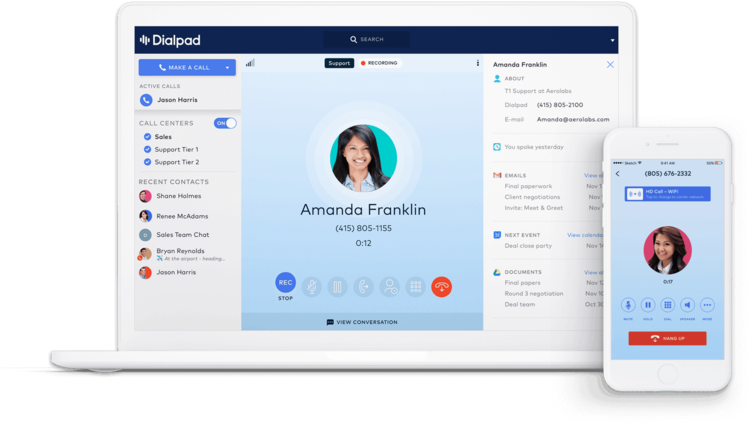This screenshot has width=750, height=425.
Task: Open the Make a Call dropdown arrow
Action: pos(228,68)
